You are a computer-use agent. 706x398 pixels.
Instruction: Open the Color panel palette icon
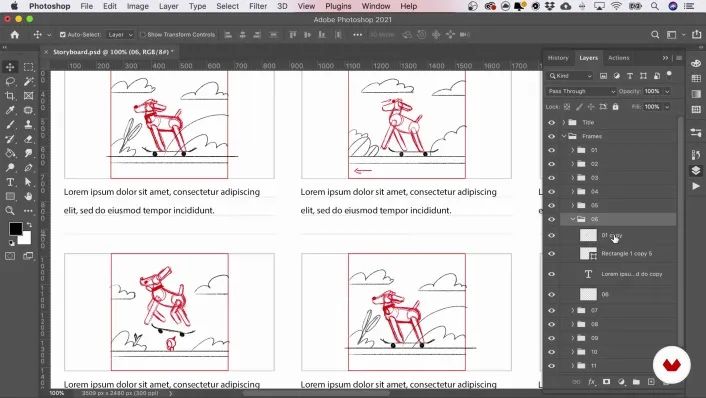pyautogui.click(x=696, y=63)
